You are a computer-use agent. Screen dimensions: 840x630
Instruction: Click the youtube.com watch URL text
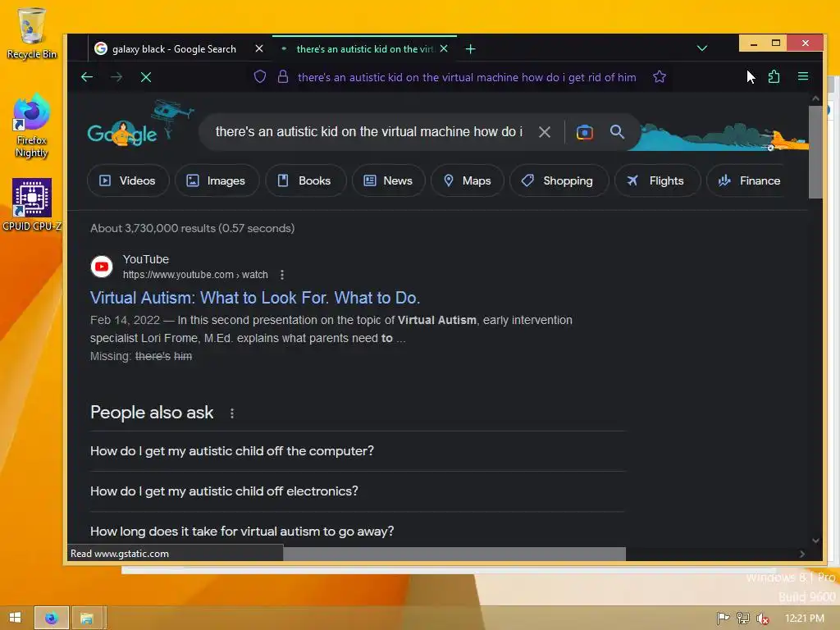coord(195,275)
